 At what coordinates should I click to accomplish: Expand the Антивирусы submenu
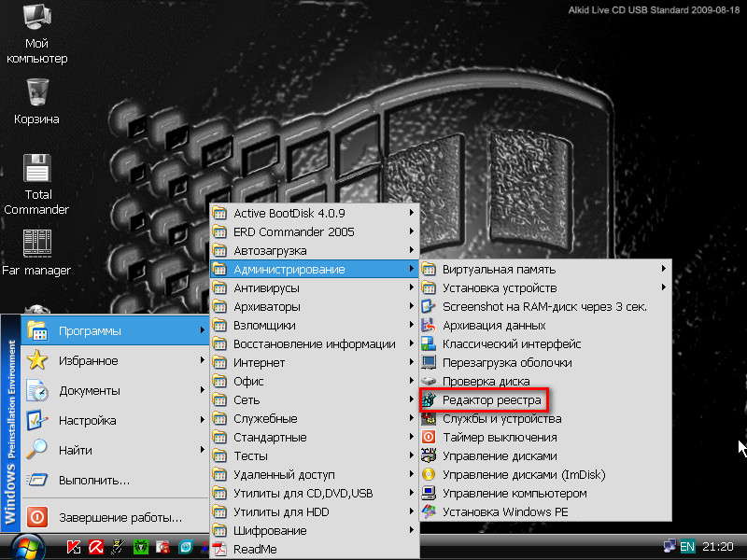(315, 287)
